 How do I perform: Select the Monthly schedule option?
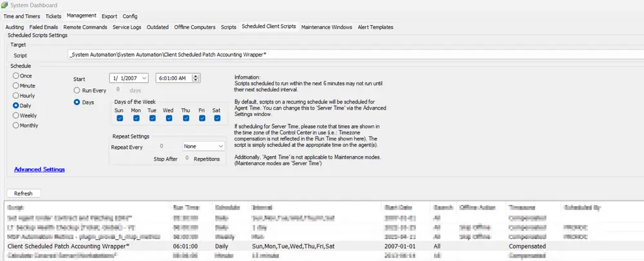tap(16, 126)
